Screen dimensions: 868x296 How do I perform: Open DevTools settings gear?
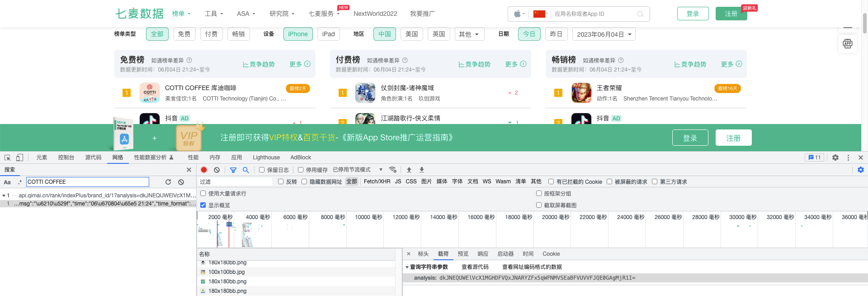(x=835, y=158)
